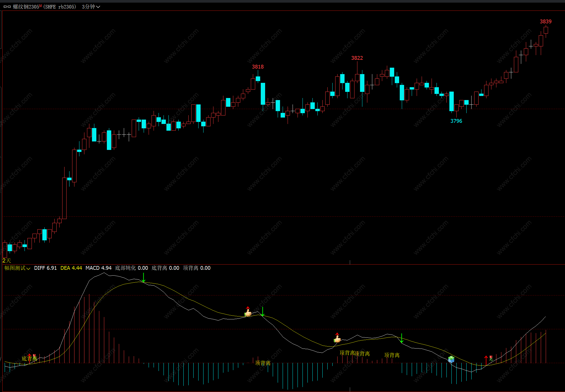
Task: Click the 3796 low price label
Action: 456,121
